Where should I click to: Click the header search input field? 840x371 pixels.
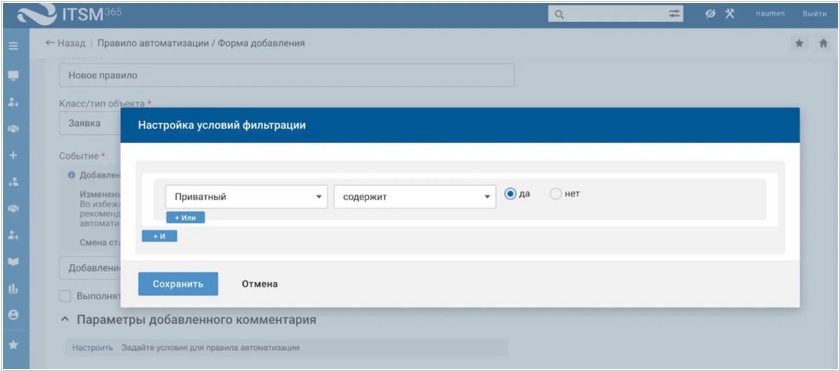[616, 14]
